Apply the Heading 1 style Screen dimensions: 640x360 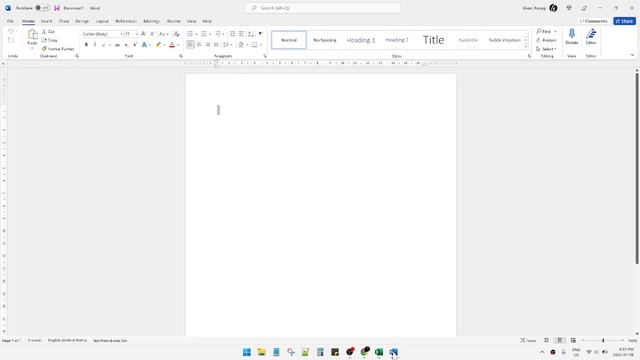pos(361,40)
